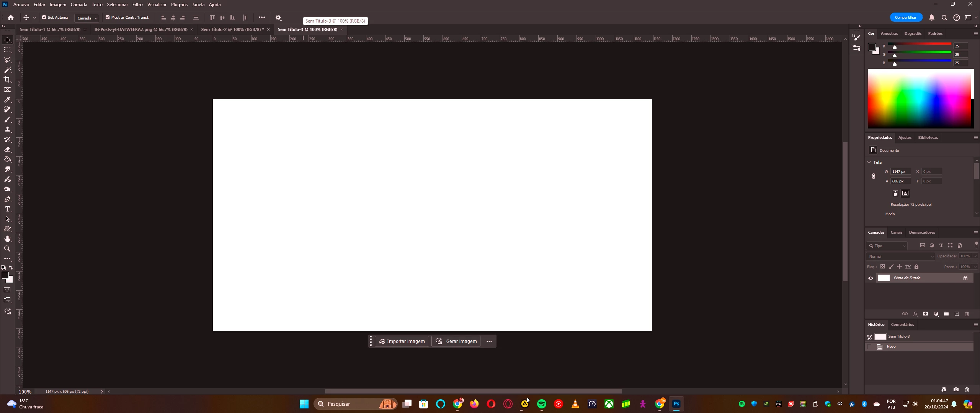
Task: Select the Zoom tool
Action: (x=7, y=249)
